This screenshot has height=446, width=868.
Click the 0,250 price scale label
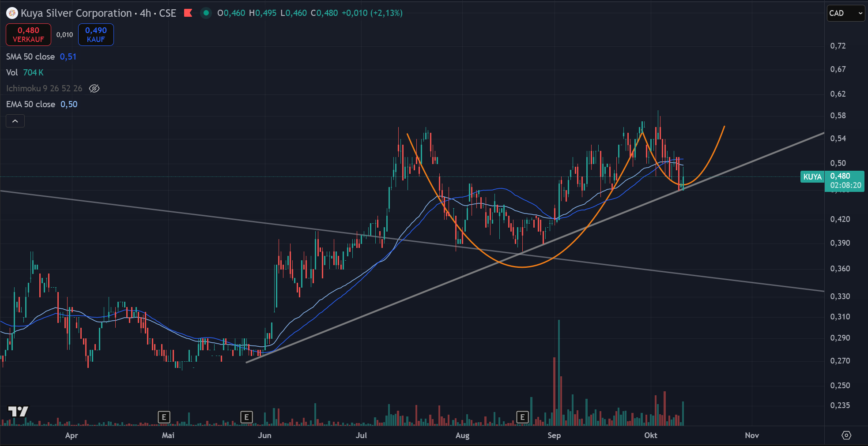pyautogui.click(x=840, y=386)
